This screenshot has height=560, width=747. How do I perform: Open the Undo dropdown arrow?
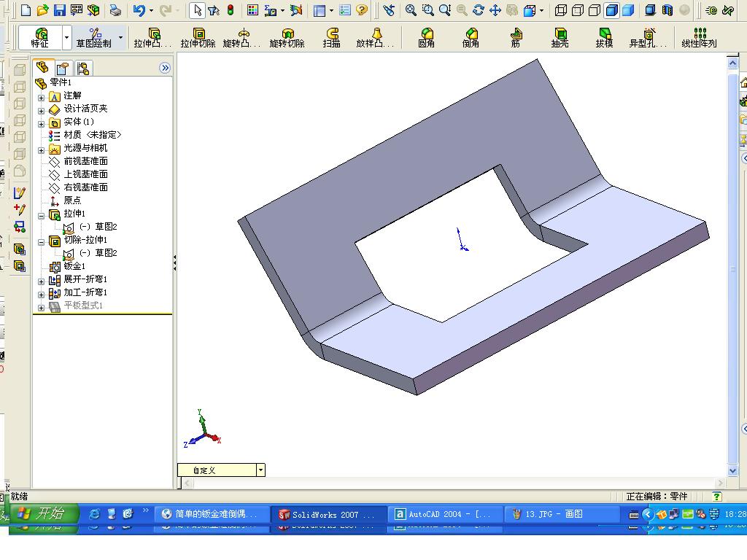tap(151, 10)
